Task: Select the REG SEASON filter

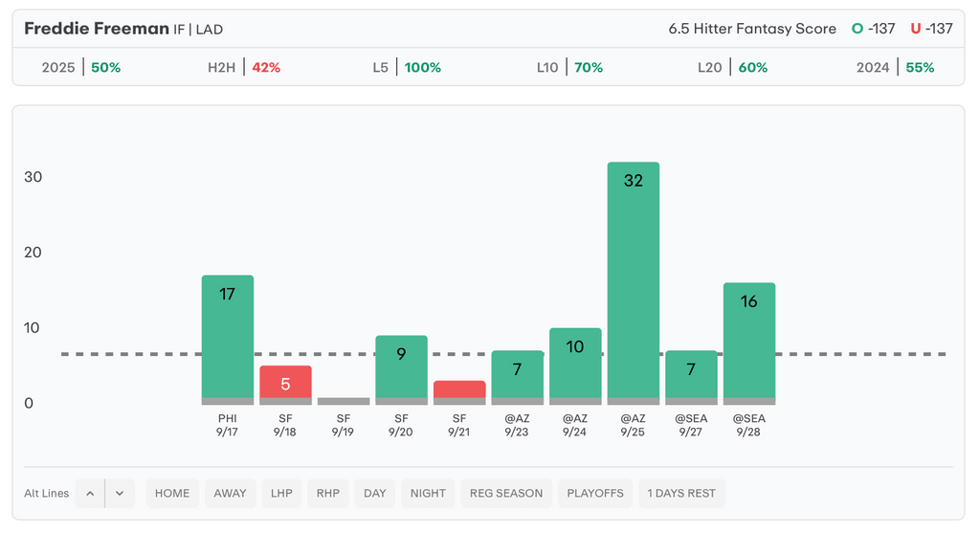Action: 506,493
